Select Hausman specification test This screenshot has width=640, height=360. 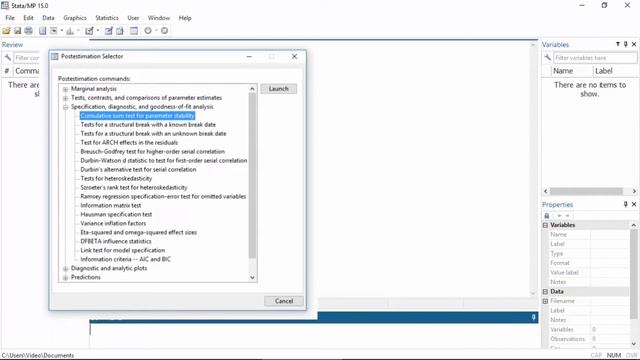pyautogui.click(x=116, y=215)
